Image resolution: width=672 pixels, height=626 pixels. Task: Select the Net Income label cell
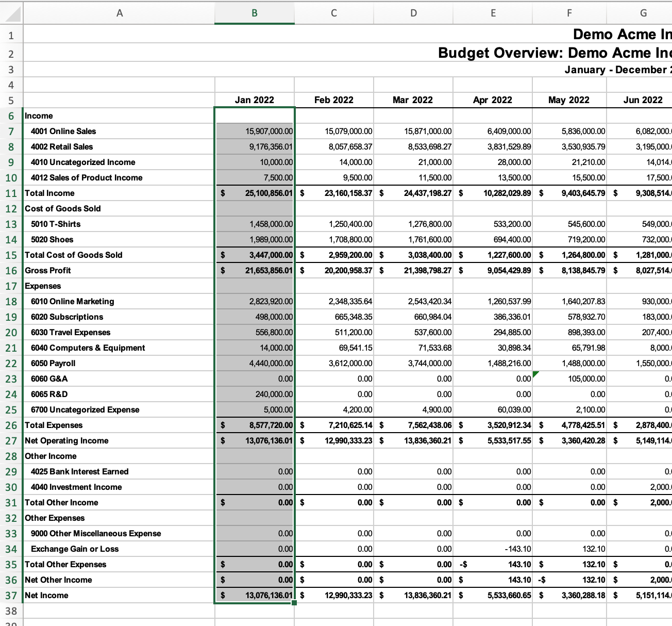[119, 596]
